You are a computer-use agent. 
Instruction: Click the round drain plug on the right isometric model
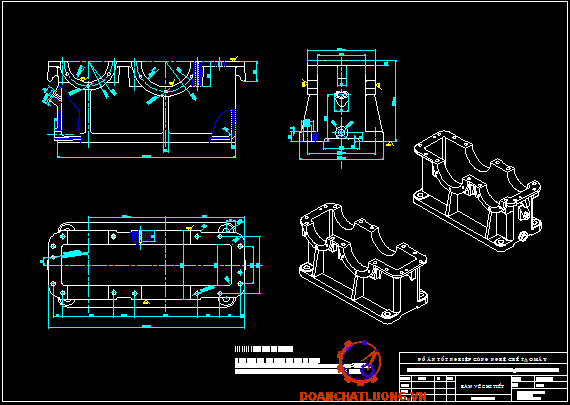coord(523,237)
